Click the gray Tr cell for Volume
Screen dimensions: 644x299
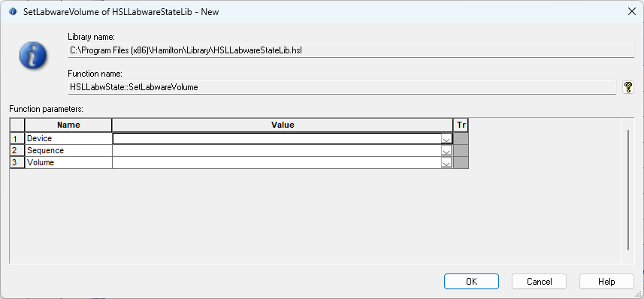click(461, 162)
